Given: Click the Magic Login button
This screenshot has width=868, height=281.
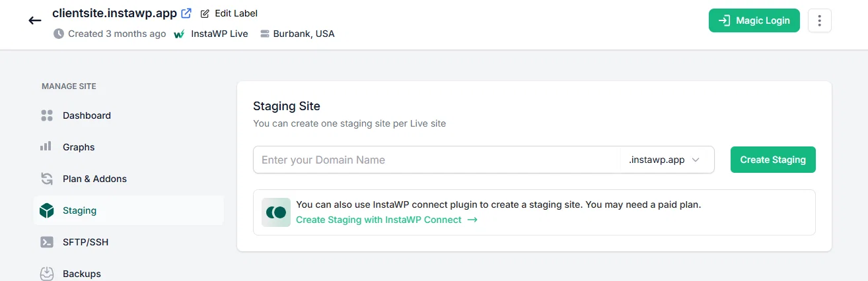Looking at the screenshot, I should [x=754, y=20].
